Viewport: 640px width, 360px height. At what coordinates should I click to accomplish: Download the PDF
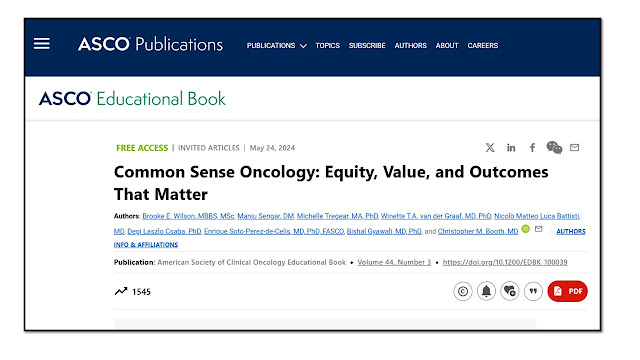[567, 291]
